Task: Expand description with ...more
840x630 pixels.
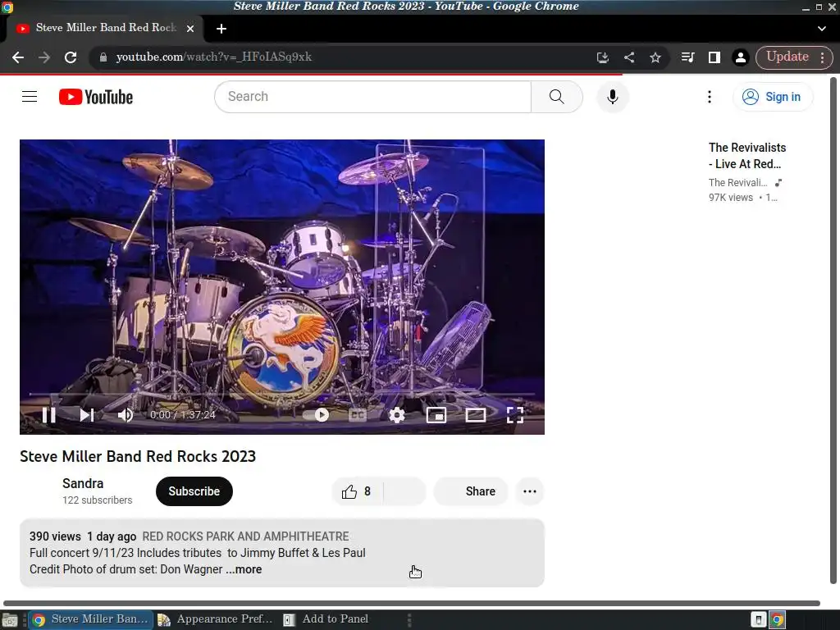Action: (x=244, y=569)
